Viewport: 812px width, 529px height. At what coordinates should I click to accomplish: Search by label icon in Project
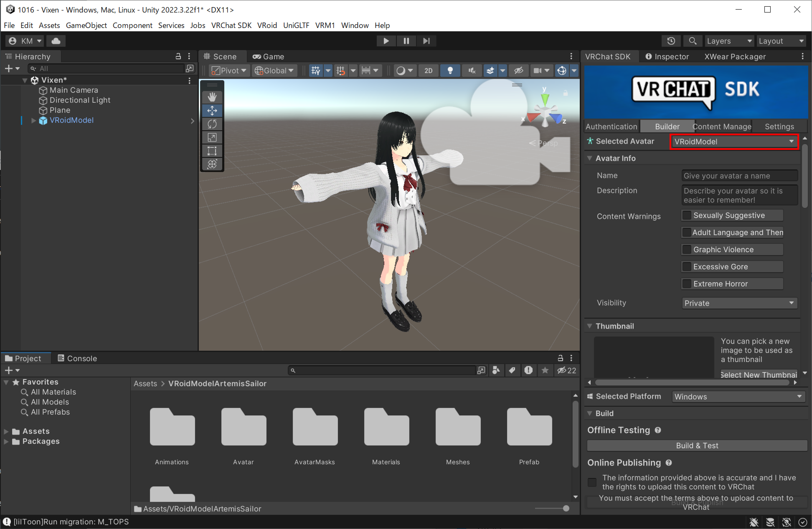pos(512,370)
